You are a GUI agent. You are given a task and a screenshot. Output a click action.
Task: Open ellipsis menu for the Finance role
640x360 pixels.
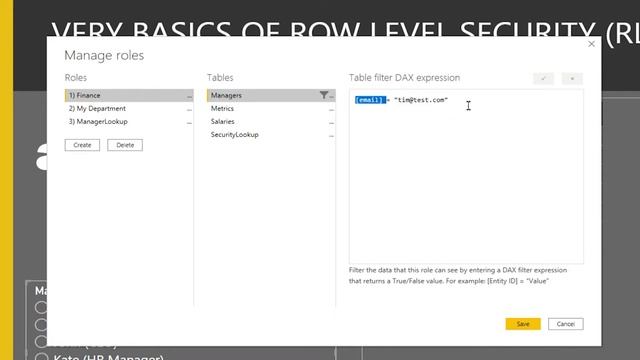(x=189, y=96)
